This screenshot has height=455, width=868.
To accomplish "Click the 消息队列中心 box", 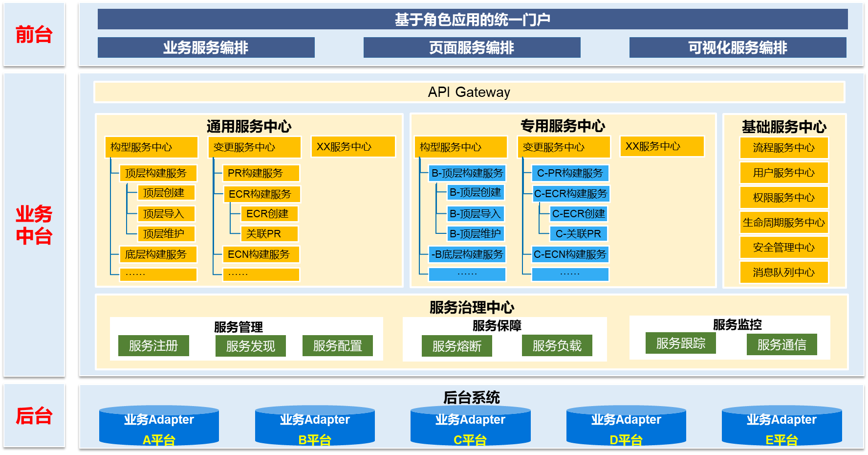I will click(784, 273).
